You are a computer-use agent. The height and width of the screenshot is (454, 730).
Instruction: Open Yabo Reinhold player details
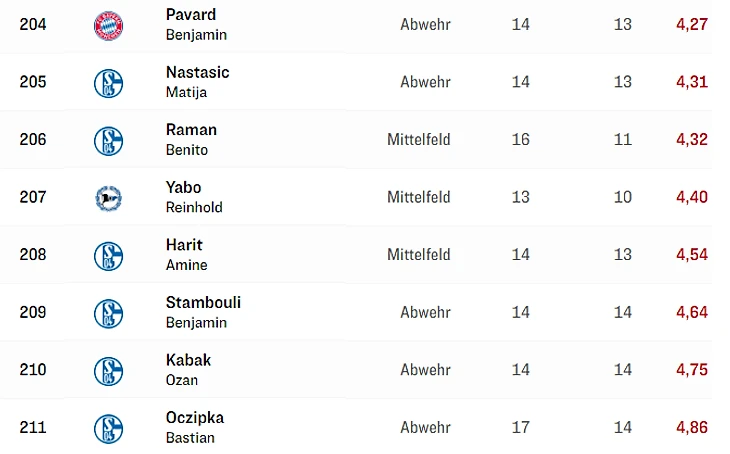194,197
